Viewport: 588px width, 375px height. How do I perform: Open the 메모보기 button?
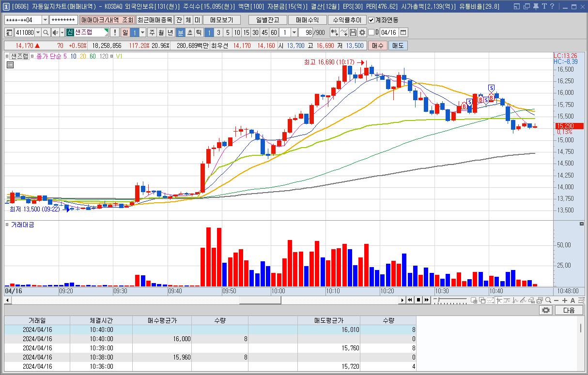coord(221,20)
